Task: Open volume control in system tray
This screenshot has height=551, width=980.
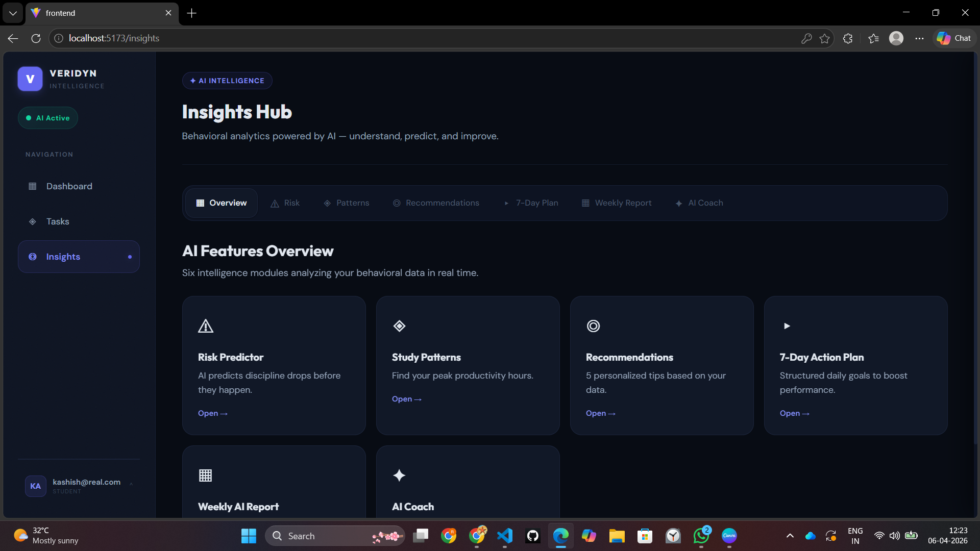Action: click(x=895, y=536)
